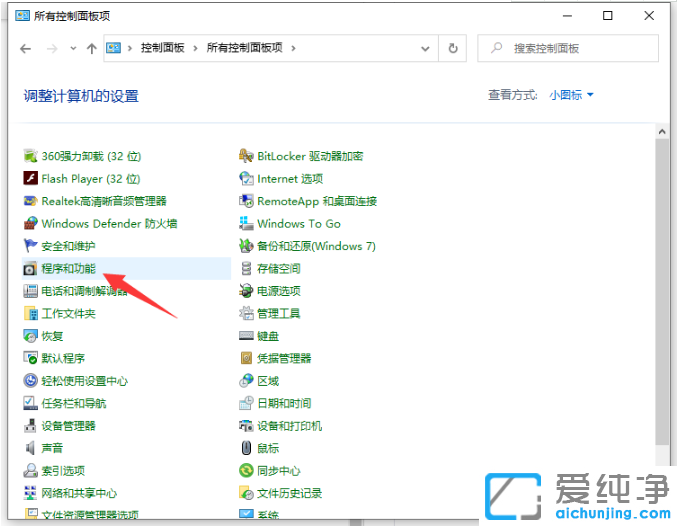The width and height of the screenshot is (679, 526).
Task: Open the 键盘 icon
Action: click(247, 336)
